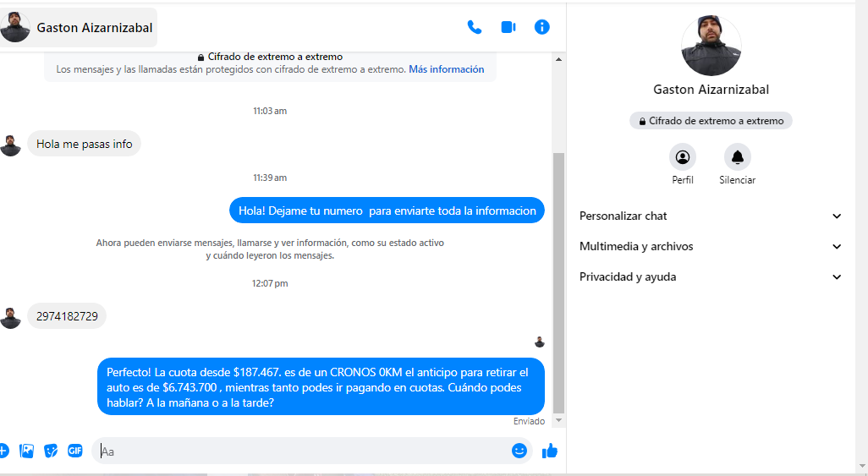Start a video call from chat header
This screenshot has width=868, height=476.
(508, 27)
